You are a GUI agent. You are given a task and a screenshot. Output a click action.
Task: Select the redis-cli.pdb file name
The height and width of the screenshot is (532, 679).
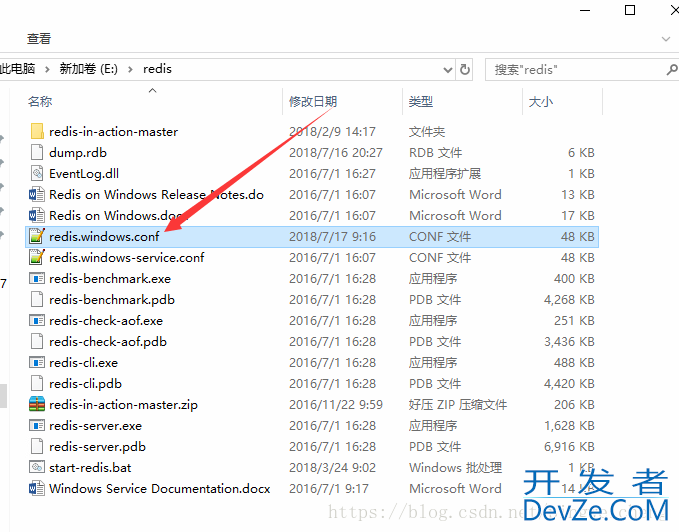pyautogui.click(x=85, y=384)
